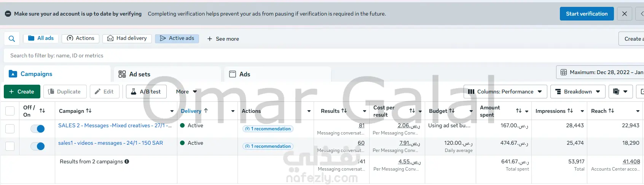644x185 pixels.
Task: Expand the Breakdown dropdown
Action: pos(578,92)
